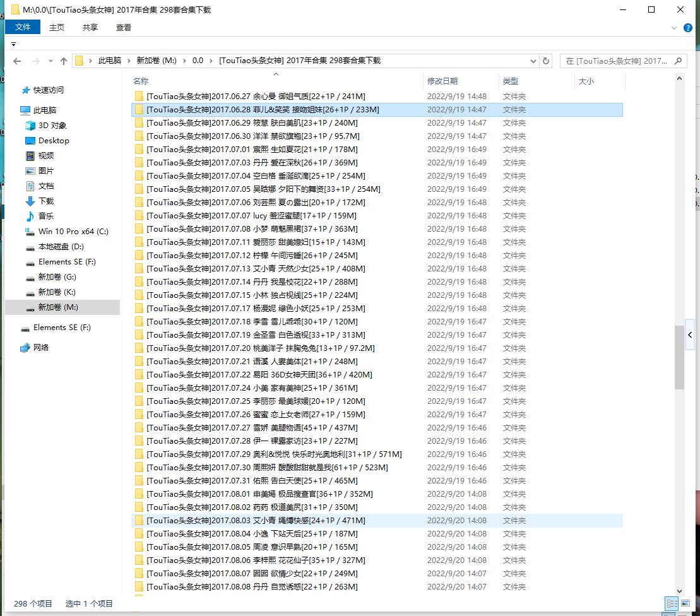Image resolution: width=700 pixels, height=616 pixels.
Task: Expand the ribbon with the chevron
Action: click(x=674, y=28)
